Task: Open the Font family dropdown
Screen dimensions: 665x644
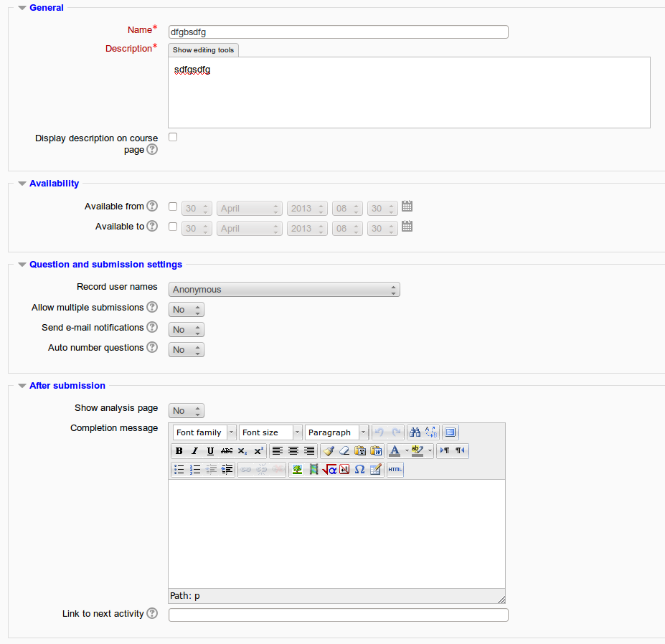Action: (204, 432)
